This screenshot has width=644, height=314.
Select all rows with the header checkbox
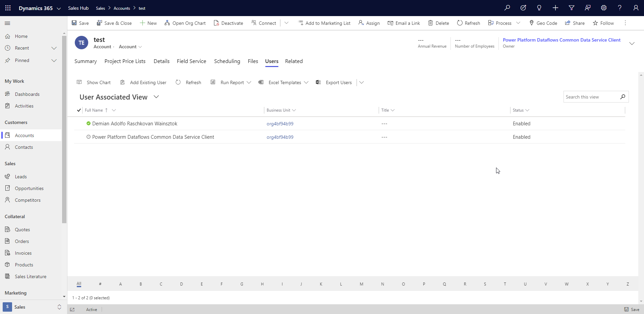tap(79, 110)
